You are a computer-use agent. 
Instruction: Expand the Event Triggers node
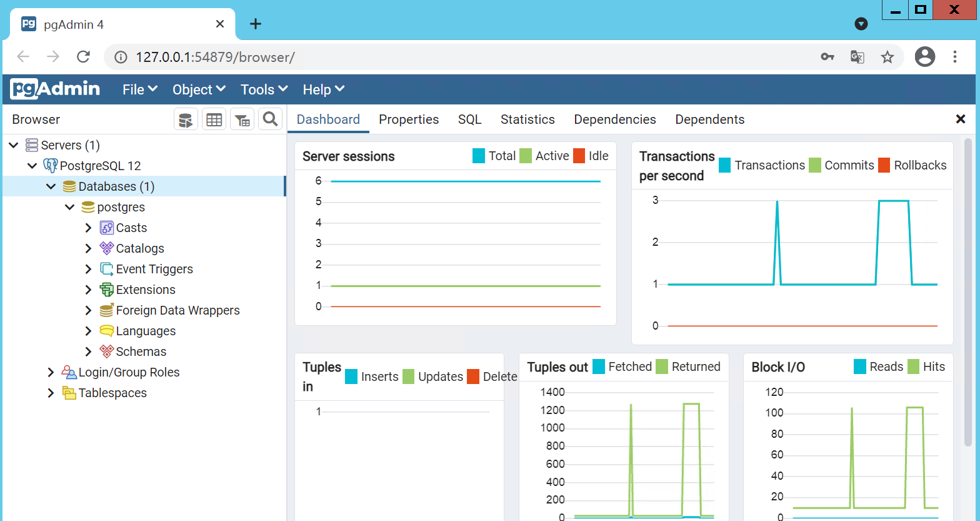pos(89,269)
